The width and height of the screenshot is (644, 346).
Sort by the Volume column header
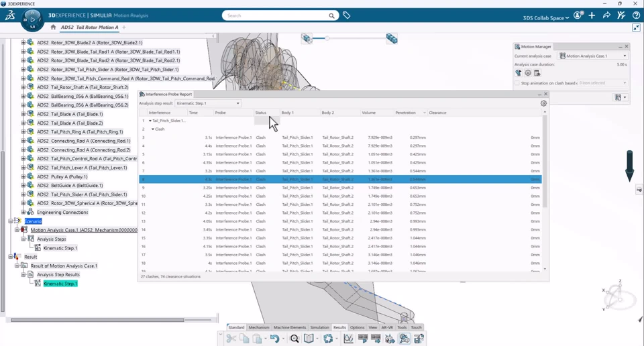point(376,113)
